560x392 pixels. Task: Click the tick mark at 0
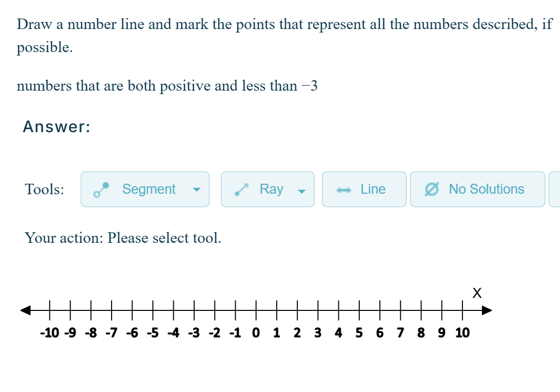tap(256, 310)
